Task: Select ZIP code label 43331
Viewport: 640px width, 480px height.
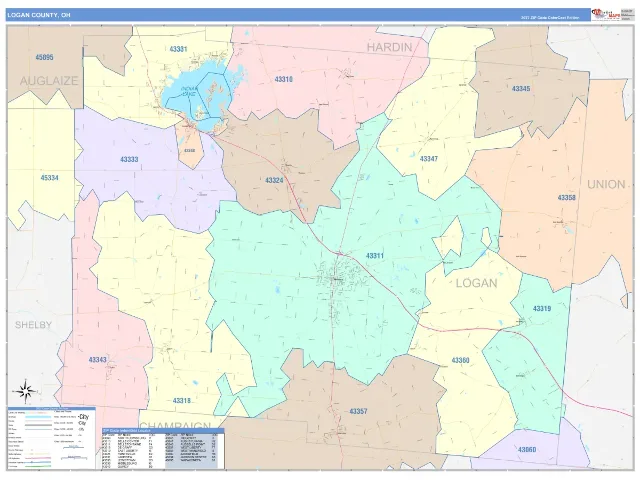Action: pos(178,49)
